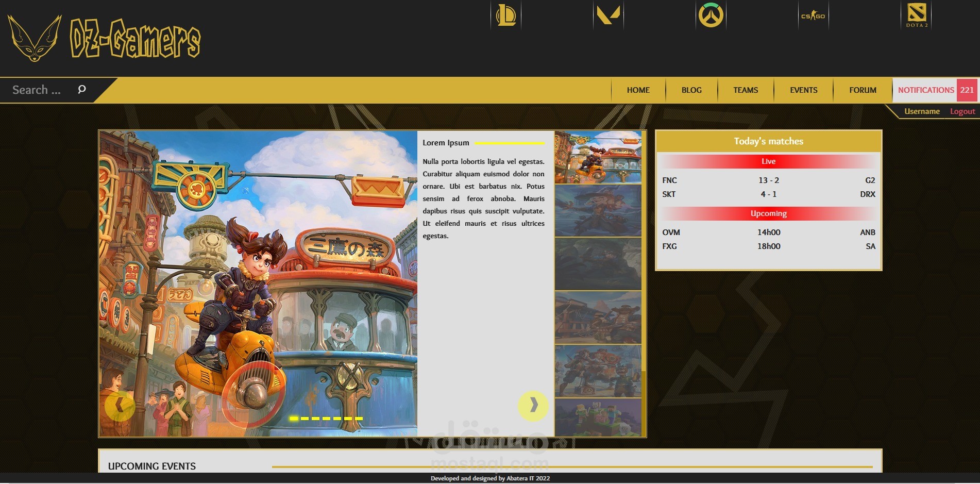980x484 pixels.
Task: Click the Live section banner
Action: [768, 161]
